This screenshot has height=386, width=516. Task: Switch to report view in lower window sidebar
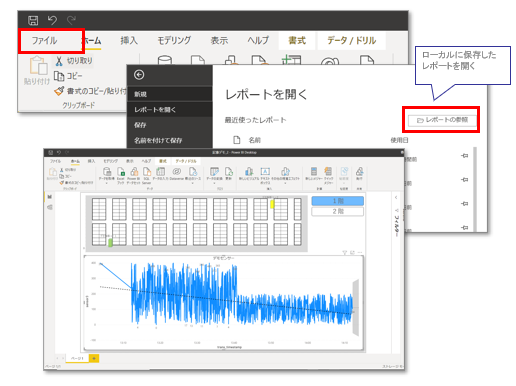click(x=50, y=197)
